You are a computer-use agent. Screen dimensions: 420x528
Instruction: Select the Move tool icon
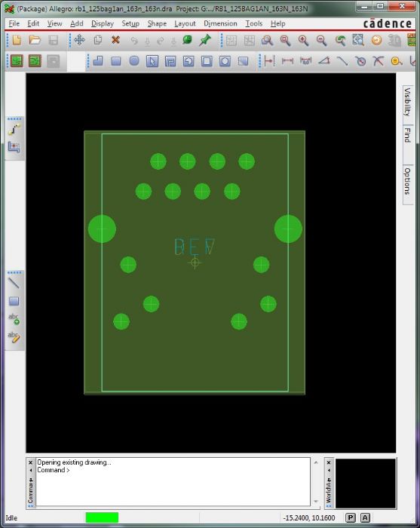(x=79, y=41)
